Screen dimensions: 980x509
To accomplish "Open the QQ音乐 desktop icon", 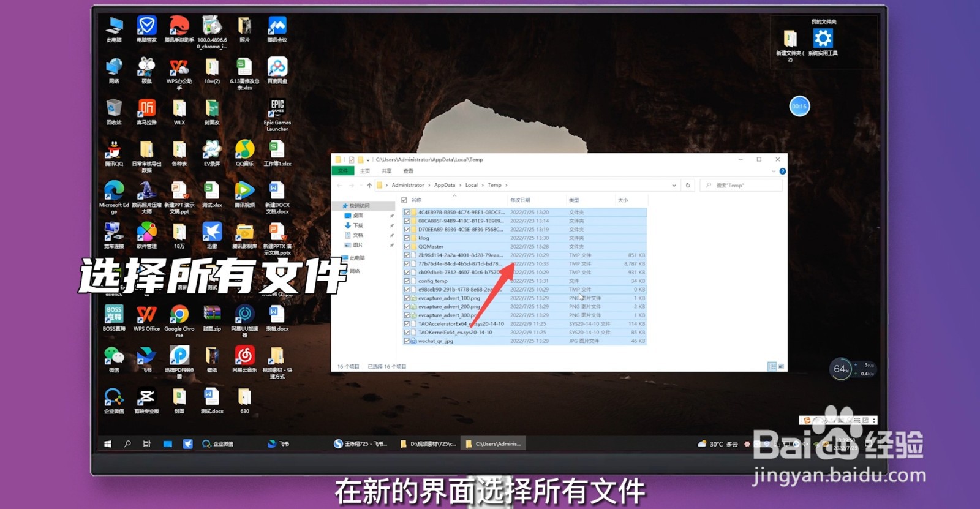I will pos(244,153).
